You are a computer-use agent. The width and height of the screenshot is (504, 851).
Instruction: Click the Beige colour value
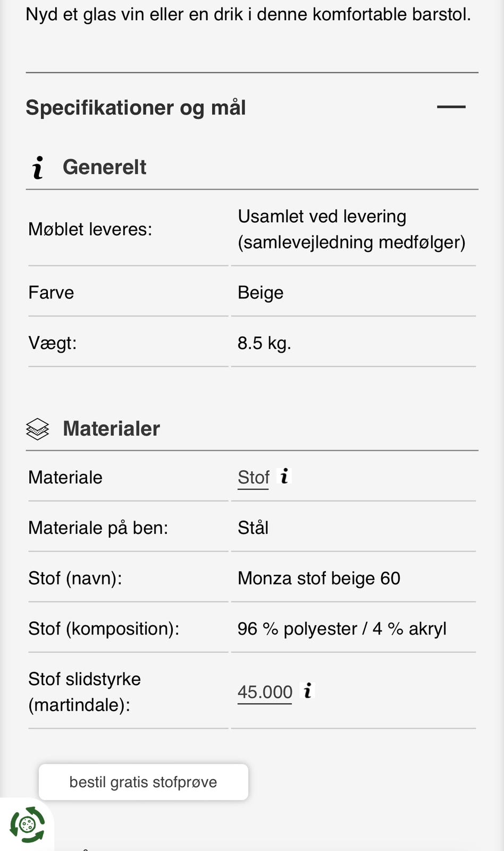(261, 293)
